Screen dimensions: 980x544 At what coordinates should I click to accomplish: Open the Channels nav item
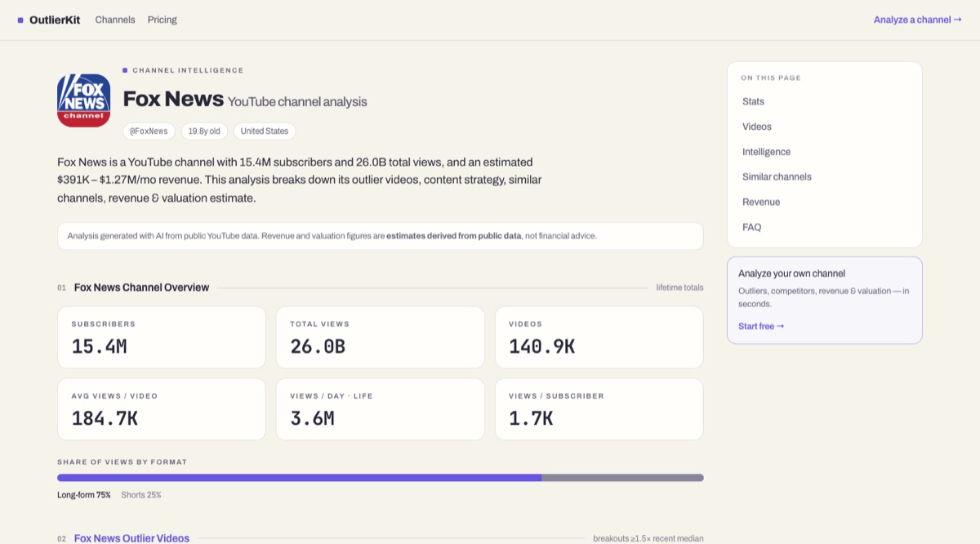[x=115, y=20]
